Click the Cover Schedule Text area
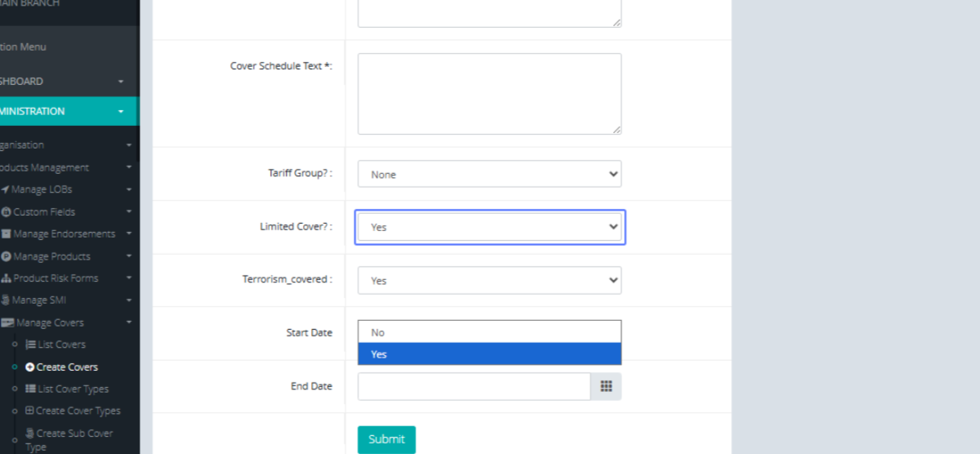 (x=489, y=94)
